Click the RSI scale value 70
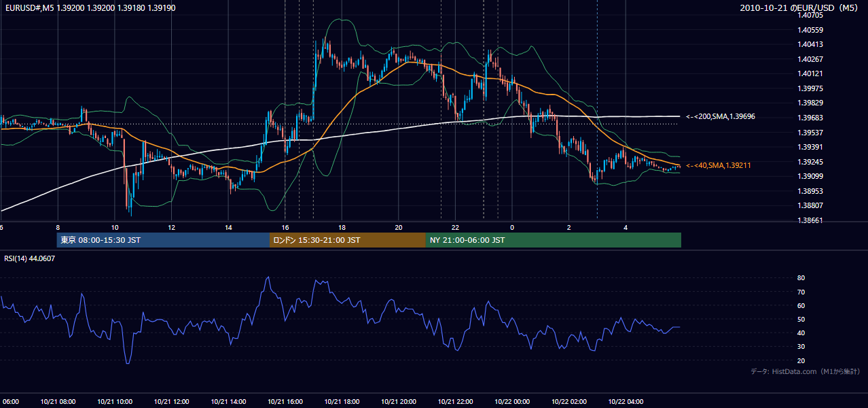 tap(801, 292)
